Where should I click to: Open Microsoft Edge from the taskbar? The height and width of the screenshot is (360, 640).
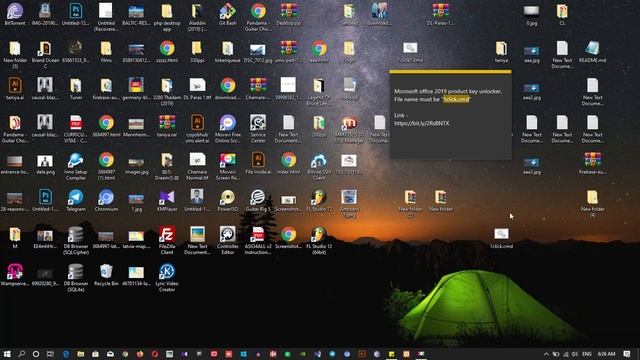pyautogui.click(x=66, y=353)
